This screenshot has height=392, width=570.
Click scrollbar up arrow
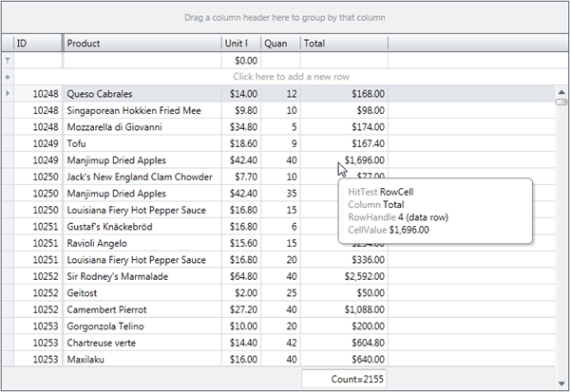coord(561,92)
